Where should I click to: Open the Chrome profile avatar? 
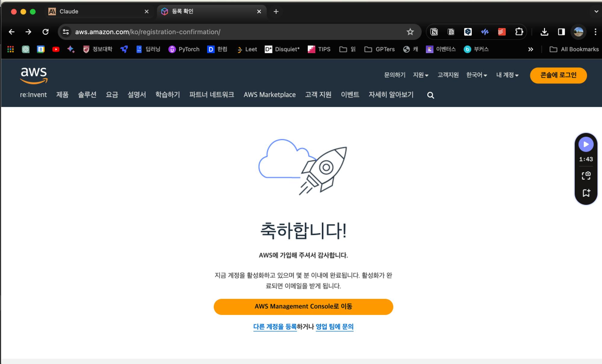(578, 32)
